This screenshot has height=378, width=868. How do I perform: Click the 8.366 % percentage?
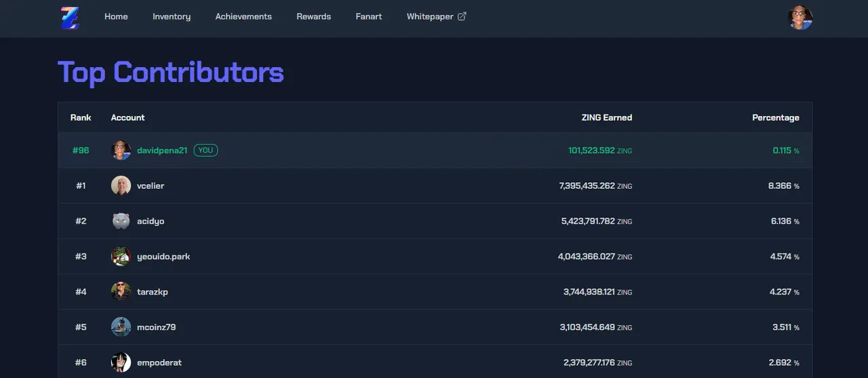pos(784,186)
